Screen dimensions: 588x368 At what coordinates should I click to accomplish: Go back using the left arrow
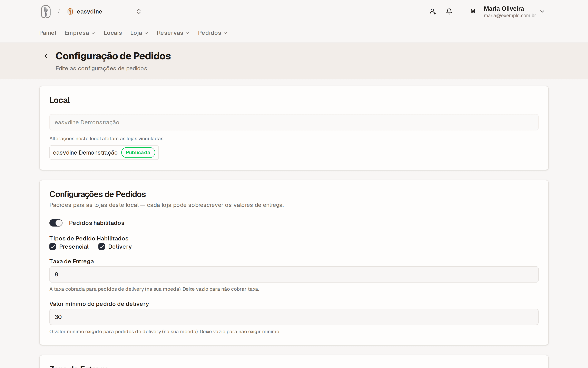46,56
